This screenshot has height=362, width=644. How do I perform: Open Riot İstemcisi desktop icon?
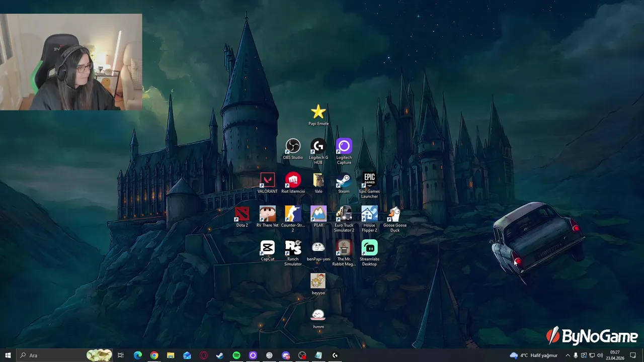click(293, 183)
